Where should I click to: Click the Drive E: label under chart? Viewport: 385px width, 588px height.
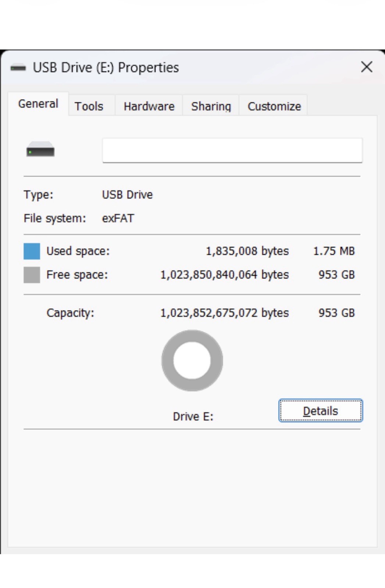click(x=193, y=416)
